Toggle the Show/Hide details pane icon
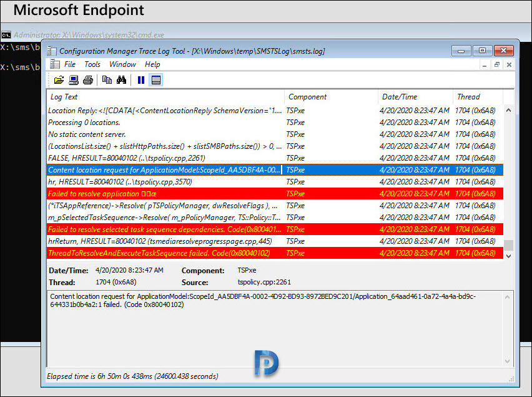 point(155,80)
